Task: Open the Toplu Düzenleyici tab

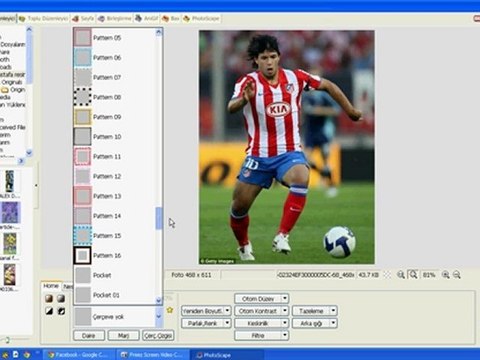Action: pos(44,19)
